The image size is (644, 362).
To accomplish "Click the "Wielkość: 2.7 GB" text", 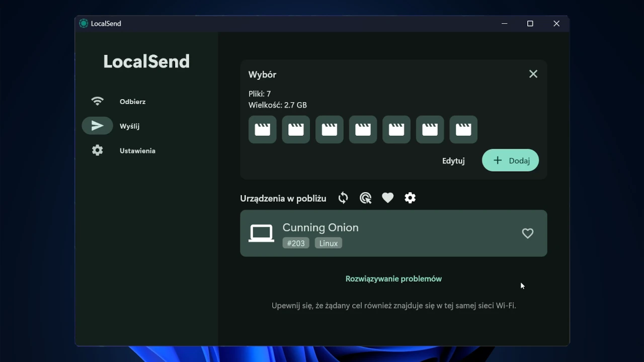I will click(x=278, y=105).
